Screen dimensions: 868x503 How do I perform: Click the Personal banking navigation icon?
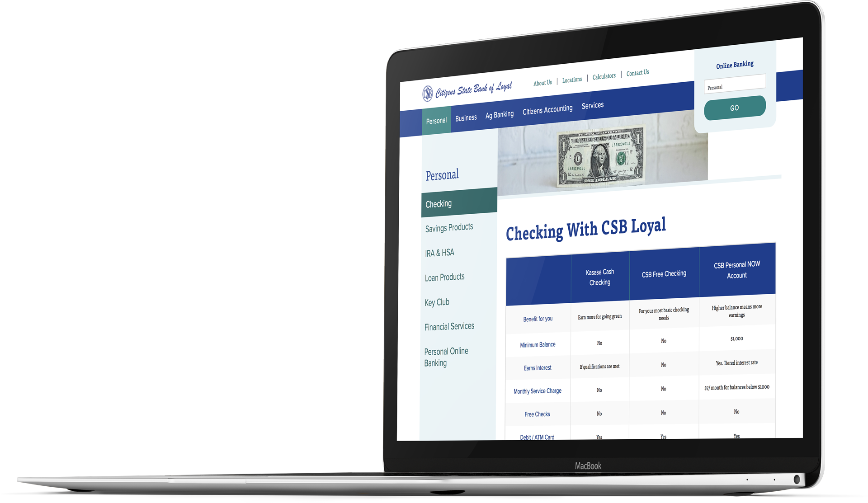point(435,119)
